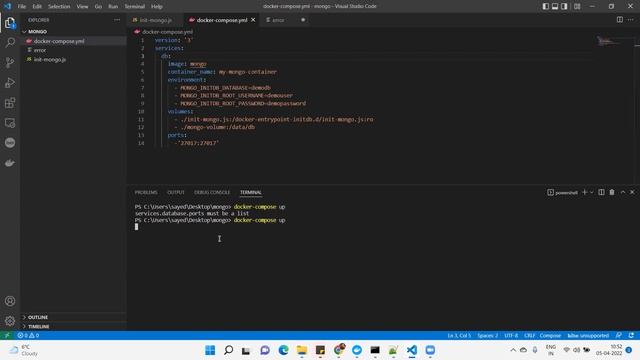640x360 pixels.
Task: Open the Run and Debug view
Action: (10, 82)
